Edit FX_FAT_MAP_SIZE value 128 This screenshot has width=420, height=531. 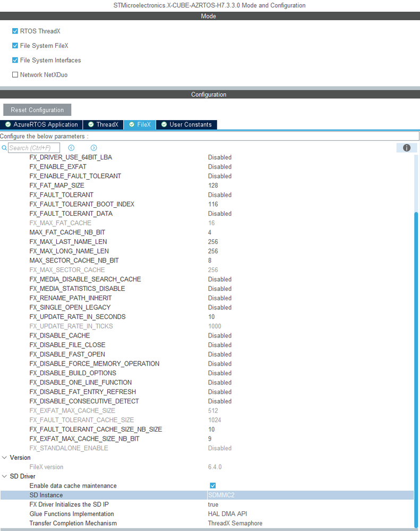click(x=213, y=186)
